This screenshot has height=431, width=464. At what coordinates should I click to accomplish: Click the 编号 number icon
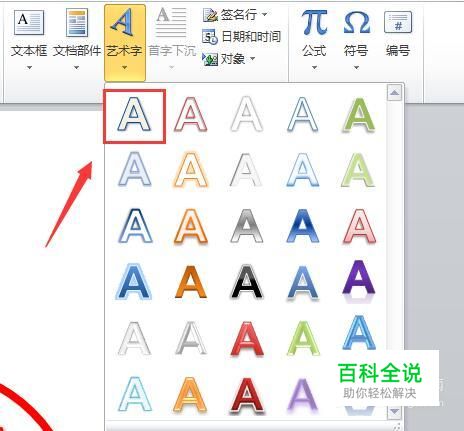pyautogui.click(x=398, y=23)
